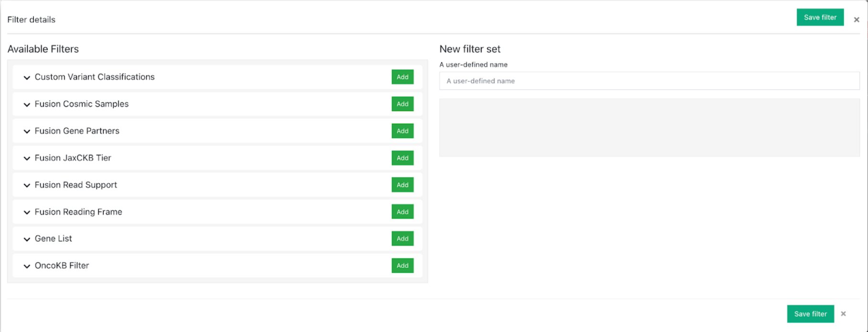Add the Fusion Reading Frame filter
Viewport: 868px width, 332px height.
coord(402,212)
